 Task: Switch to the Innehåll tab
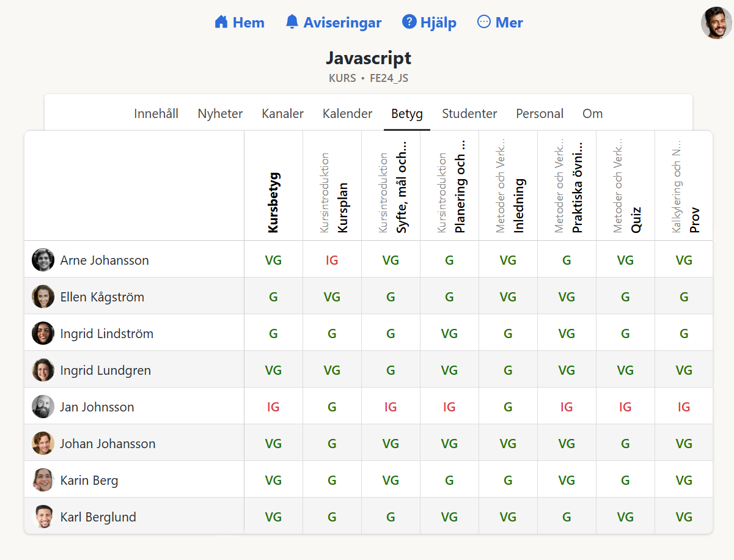(x=156, y=114)
